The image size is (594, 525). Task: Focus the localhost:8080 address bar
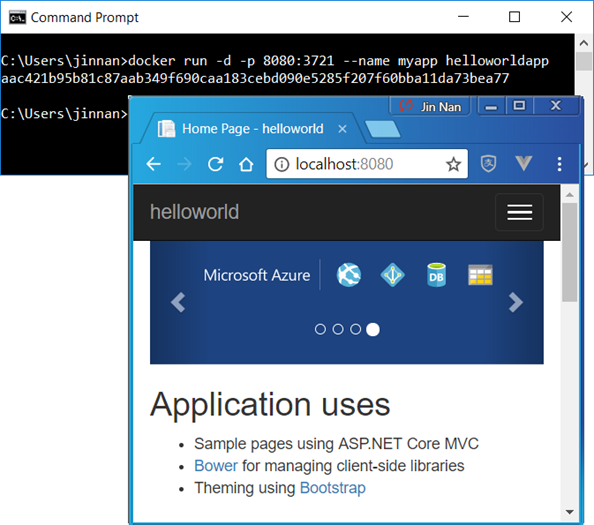pos(366,164)
